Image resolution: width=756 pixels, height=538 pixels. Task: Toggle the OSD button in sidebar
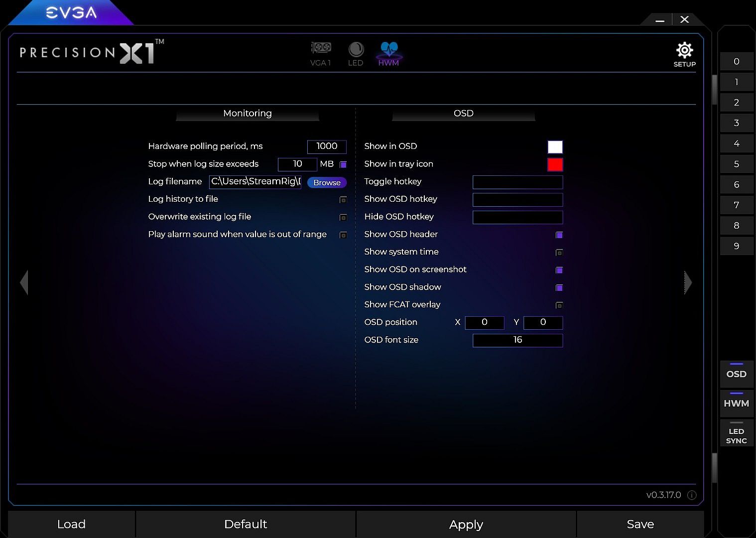coord(737,374)
